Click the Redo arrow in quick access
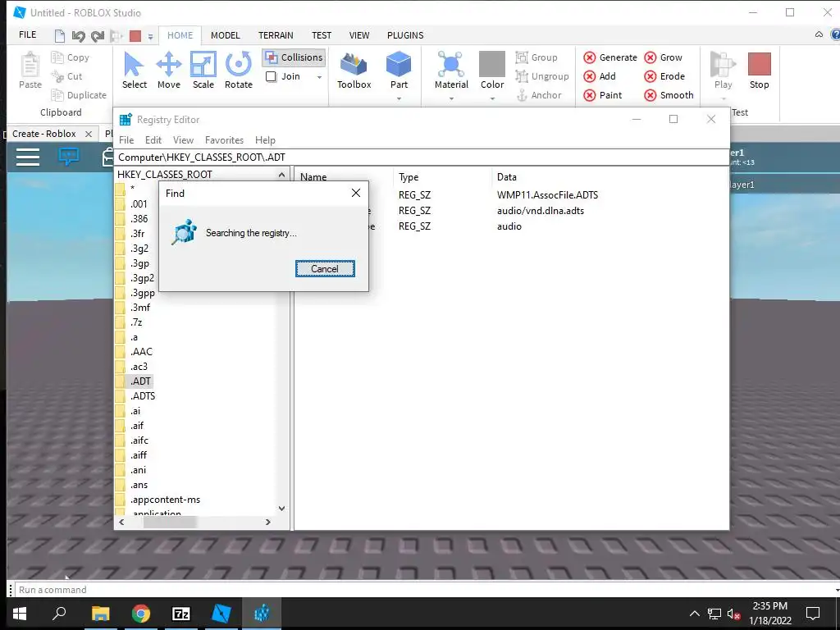Image resolution: width=840 pixels, height=630 pixels. (x=98, y=36)
